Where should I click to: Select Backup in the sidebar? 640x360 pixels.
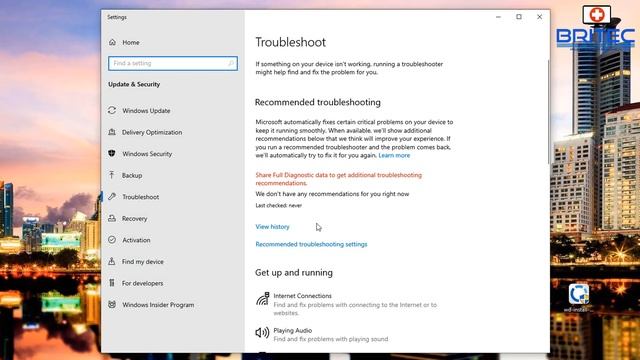[x=132, y=176]
